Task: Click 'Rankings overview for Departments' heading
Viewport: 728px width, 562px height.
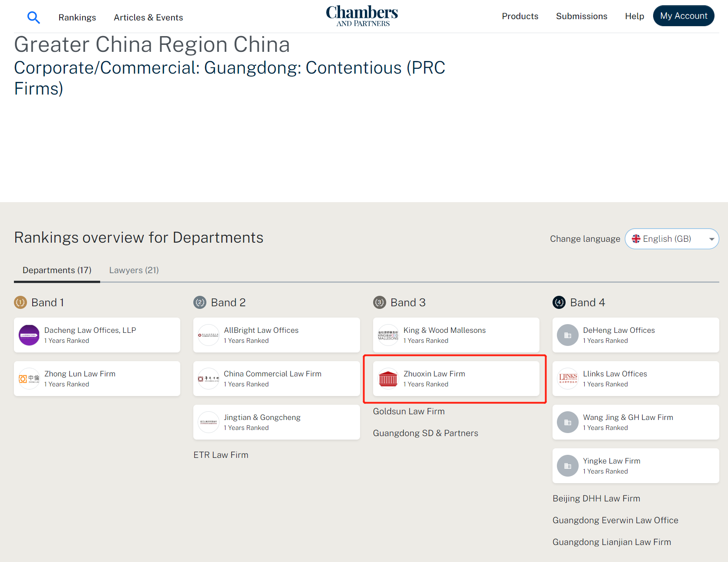Action: pyautogui.click(x=138, y=237)
